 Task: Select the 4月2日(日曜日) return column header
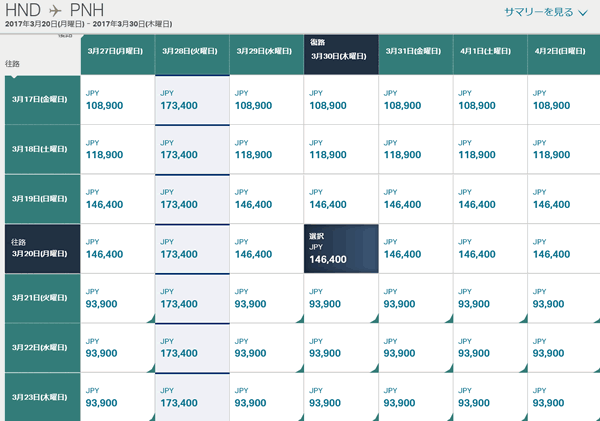point(564,51)
